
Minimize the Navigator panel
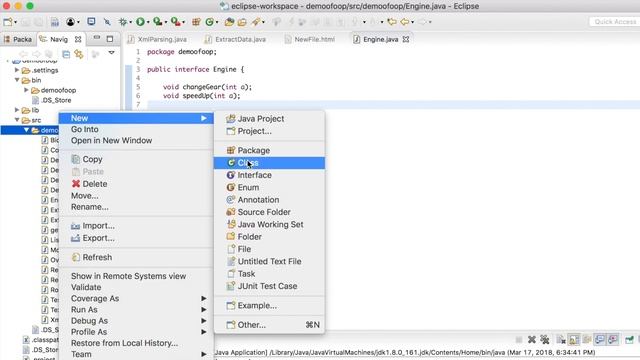(97, 38)
